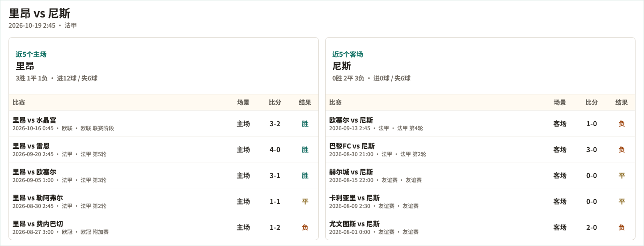Open the 里昂 vs 雷恩 match

pyautogui.click(x=164, y=149)
